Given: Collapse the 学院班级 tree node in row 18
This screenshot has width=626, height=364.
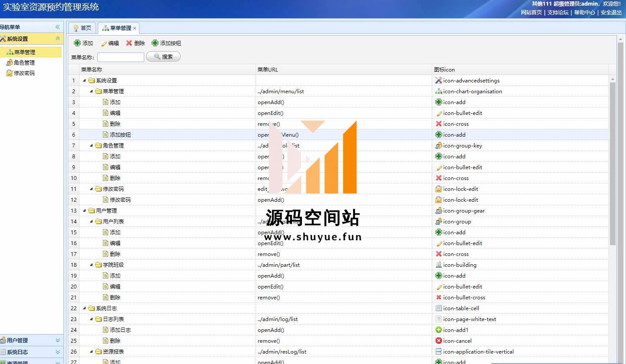Looking at the screenshot, I should coord(91,265).
